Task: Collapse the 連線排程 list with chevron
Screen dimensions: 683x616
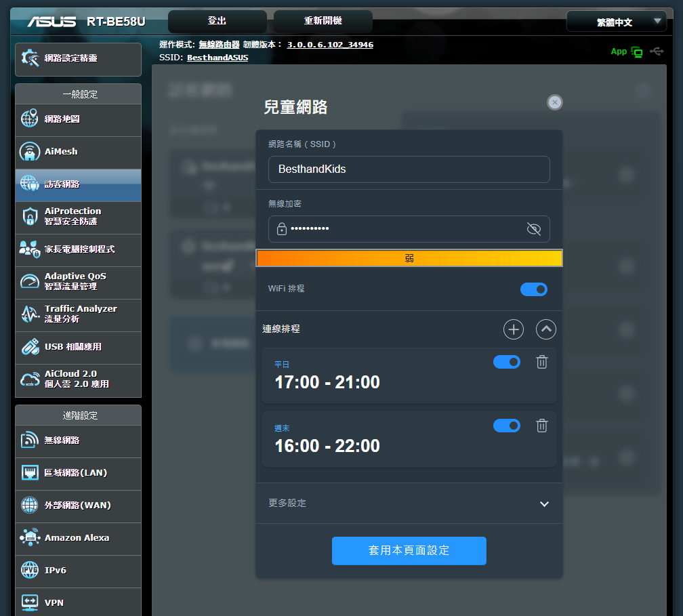Action: click(545, 329)
